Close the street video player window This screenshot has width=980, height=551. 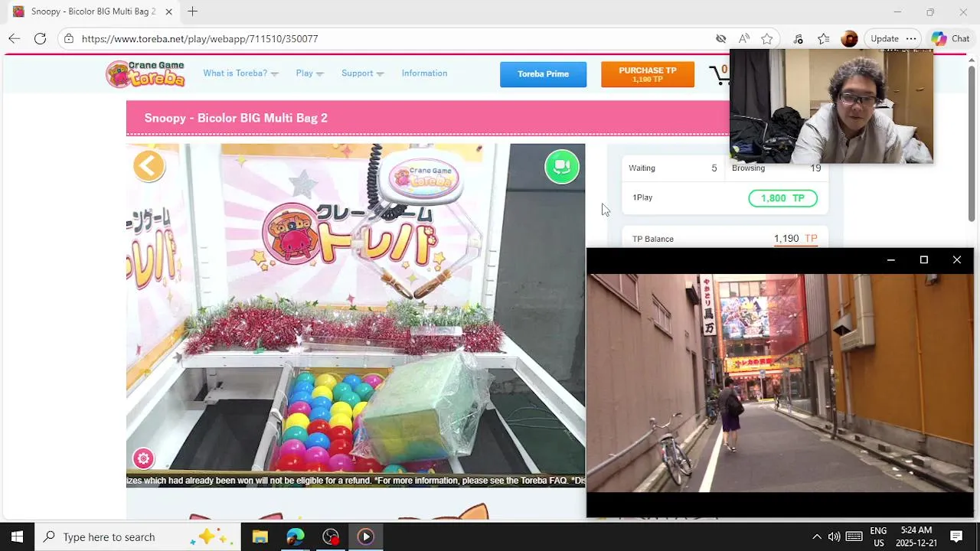point(956,260)
